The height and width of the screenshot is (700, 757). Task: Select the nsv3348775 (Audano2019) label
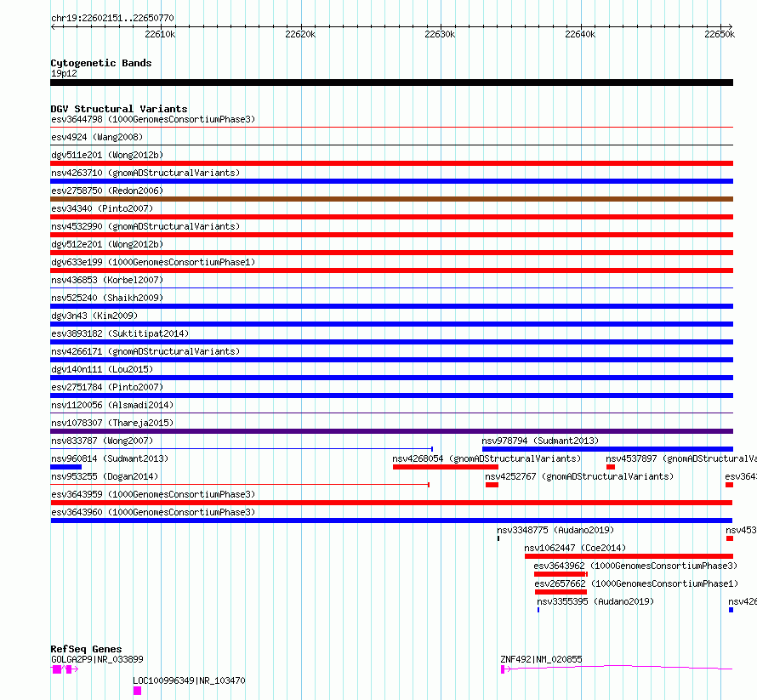(x=555, y=530)
